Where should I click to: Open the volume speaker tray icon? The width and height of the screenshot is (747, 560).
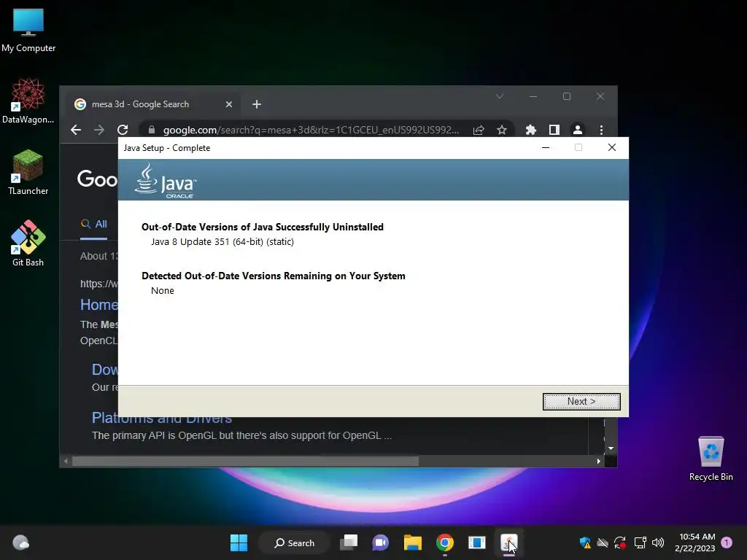click(x=658, y=542)
